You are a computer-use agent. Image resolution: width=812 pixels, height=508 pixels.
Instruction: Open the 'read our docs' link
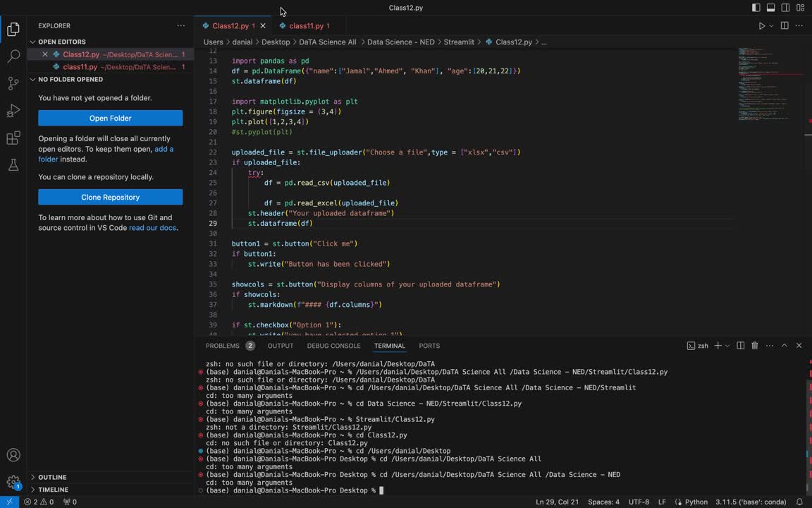point(152,228)
